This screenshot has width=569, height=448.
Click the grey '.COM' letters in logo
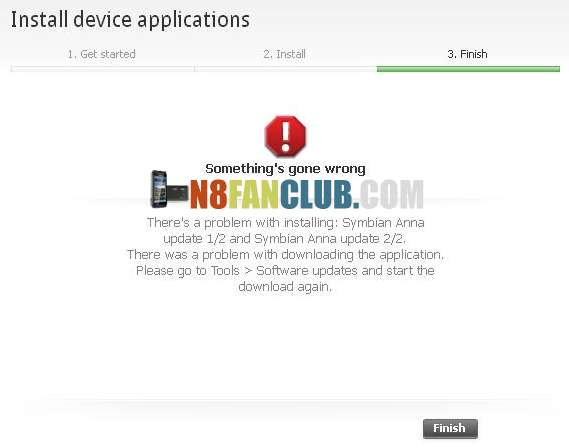pyautogui.click(x=388, y=194)
